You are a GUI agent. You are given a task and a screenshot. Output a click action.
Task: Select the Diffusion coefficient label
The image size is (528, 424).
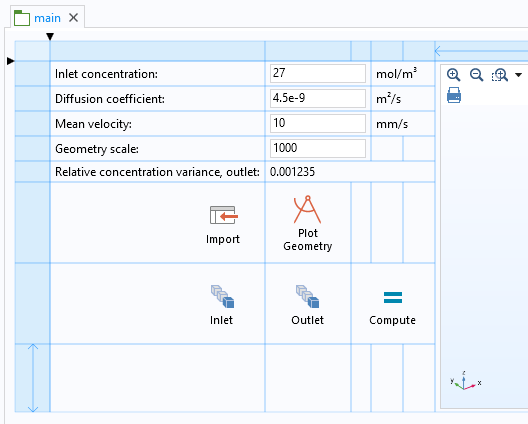(110, 99)
